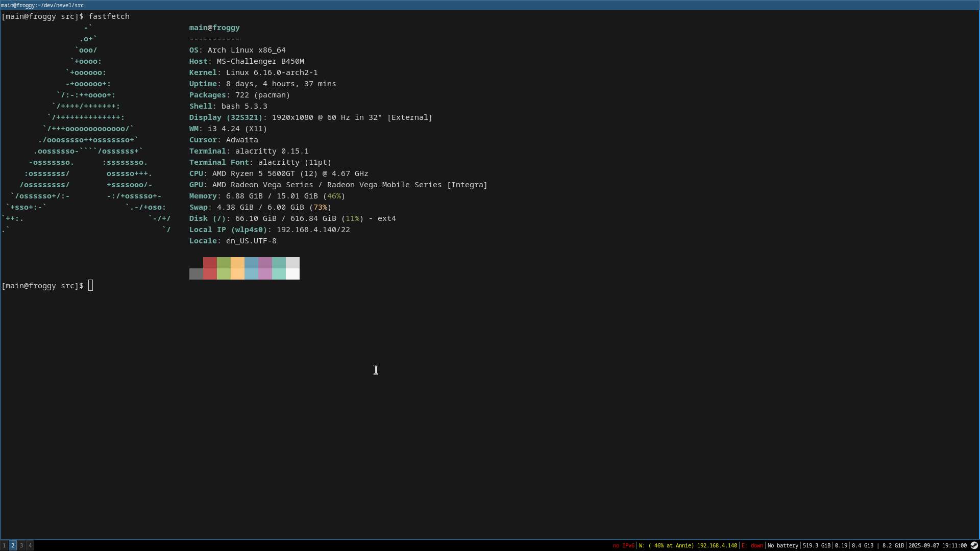
Task: Open the Steam tray icon
Action: click(974, 545)
